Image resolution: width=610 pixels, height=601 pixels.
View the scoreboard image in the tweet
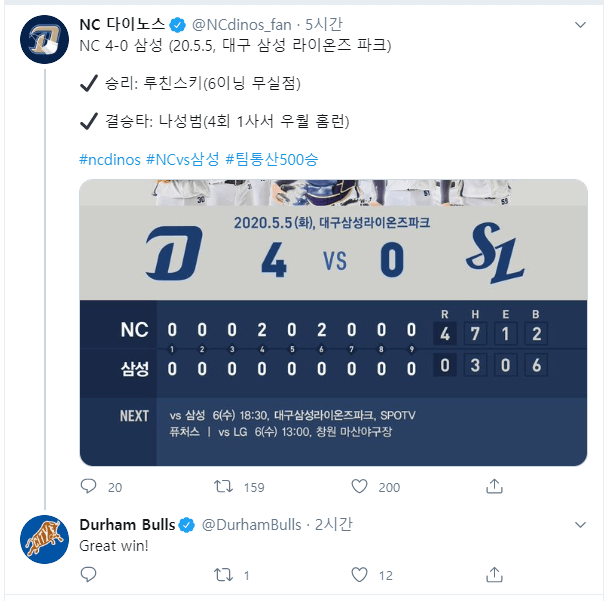point(333,322)
